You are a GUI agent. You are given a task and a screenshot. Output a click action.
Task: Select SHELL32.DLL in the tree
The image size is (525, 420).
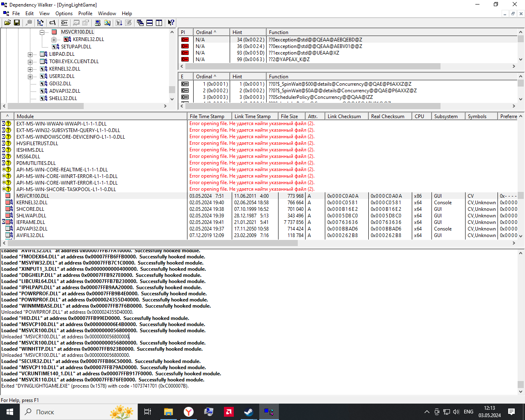63,98
